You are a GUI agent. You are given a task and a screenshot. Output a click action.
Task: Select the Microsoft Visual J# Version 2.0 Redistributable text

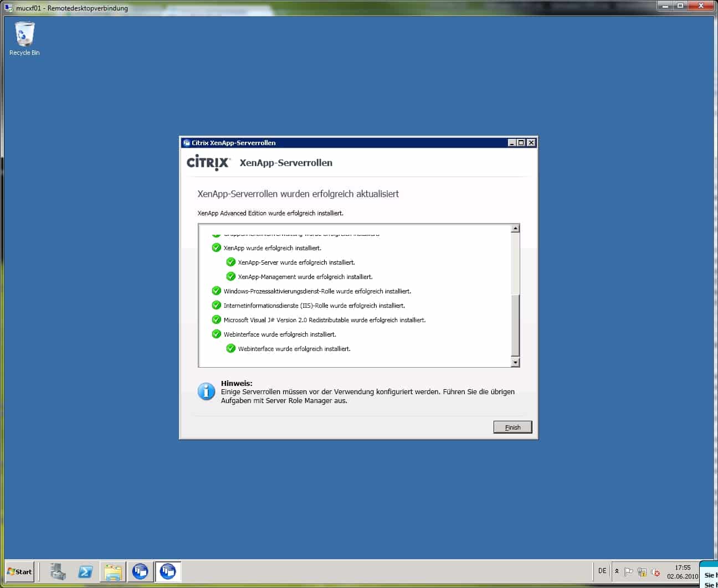coord(325,320)
